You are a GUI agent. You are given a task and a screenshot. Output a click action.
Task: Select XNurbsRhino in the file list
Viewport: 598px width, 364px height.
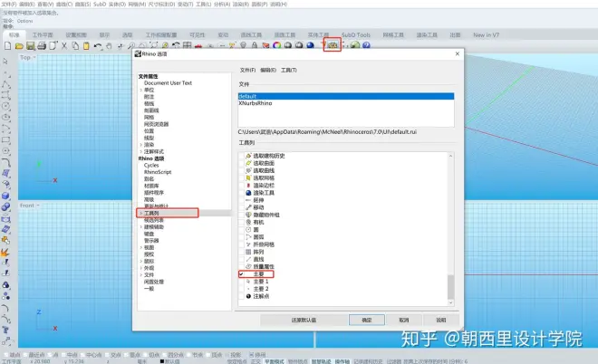(x=346, y=103)
